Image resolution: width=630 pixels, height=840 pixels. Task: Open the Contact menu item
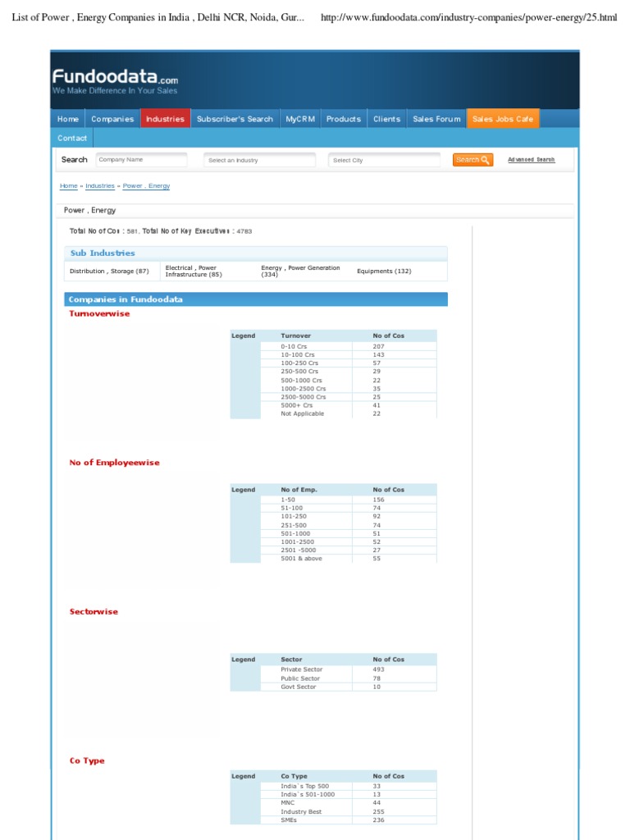tap(72, 138)
